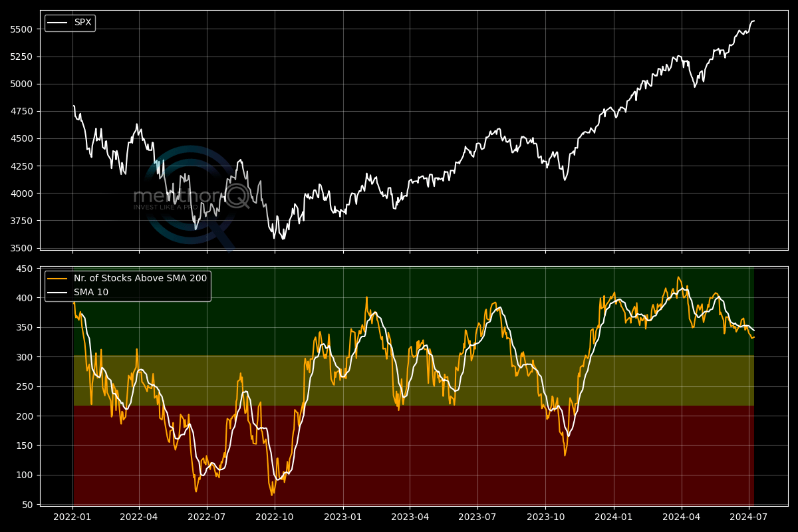
Task: Select the 'Nr. of Stocks Above SMA 200' label
Action: coord(140,278)
